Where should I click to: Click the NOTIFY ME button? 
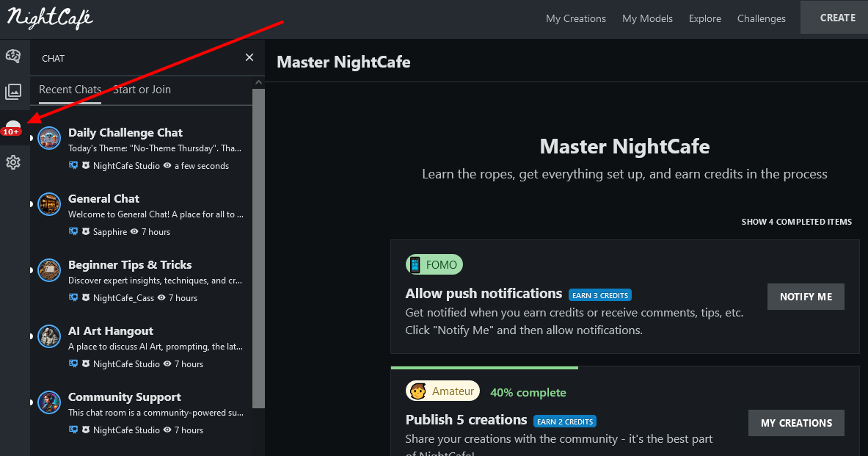[806, 297]
